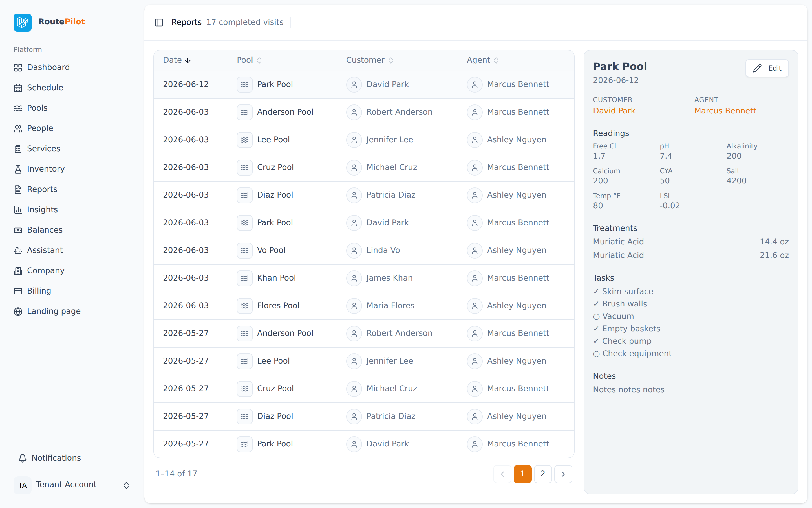Click the Billing card icon
The width and height of the screenshot is (812, 508).
point(18,291)
